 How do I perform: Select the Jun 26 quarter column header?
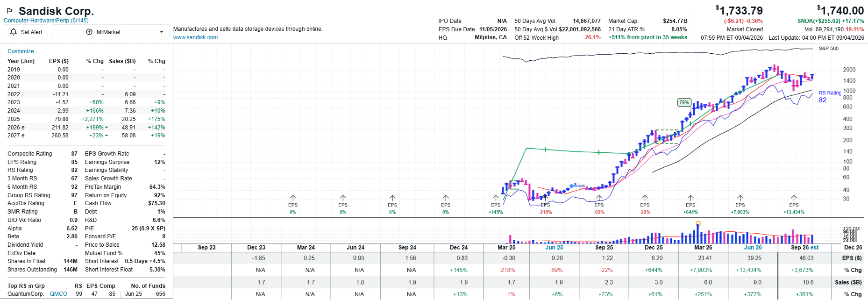click(x=753, y=248)
